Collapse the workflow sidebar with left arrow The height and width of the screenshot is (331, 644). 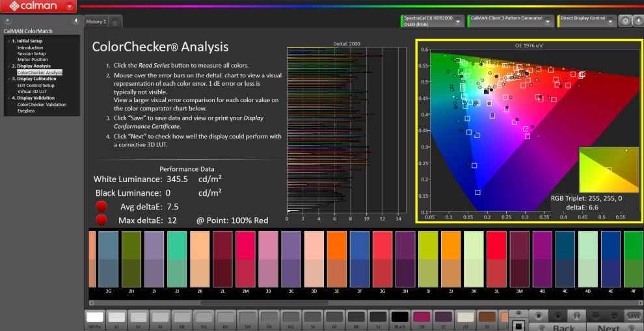[75, 21]
